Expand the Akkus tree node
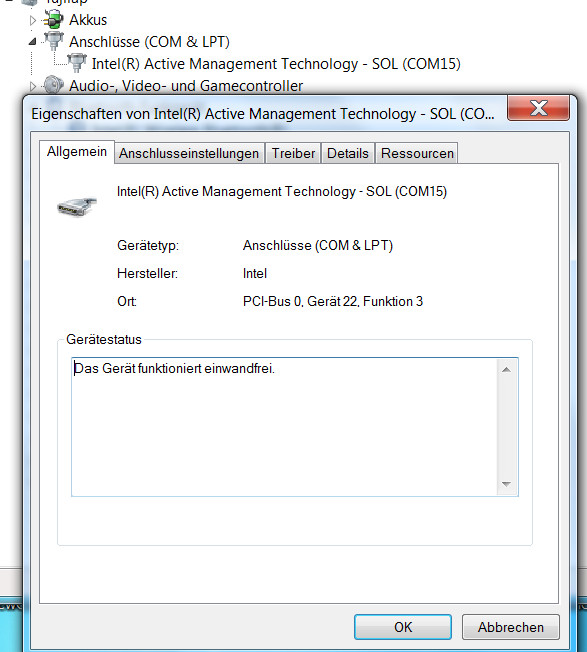The image size is (587, 652). click(33, 20)
